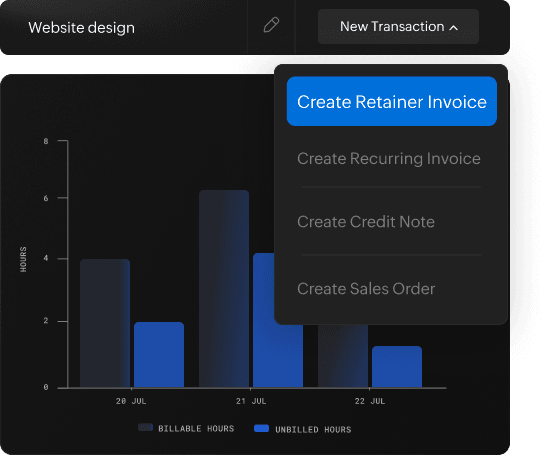Click the 22 Jul unbilled hours bar
Image resolution: width=550 pixels, height=455 pixels.
(397, 367)
